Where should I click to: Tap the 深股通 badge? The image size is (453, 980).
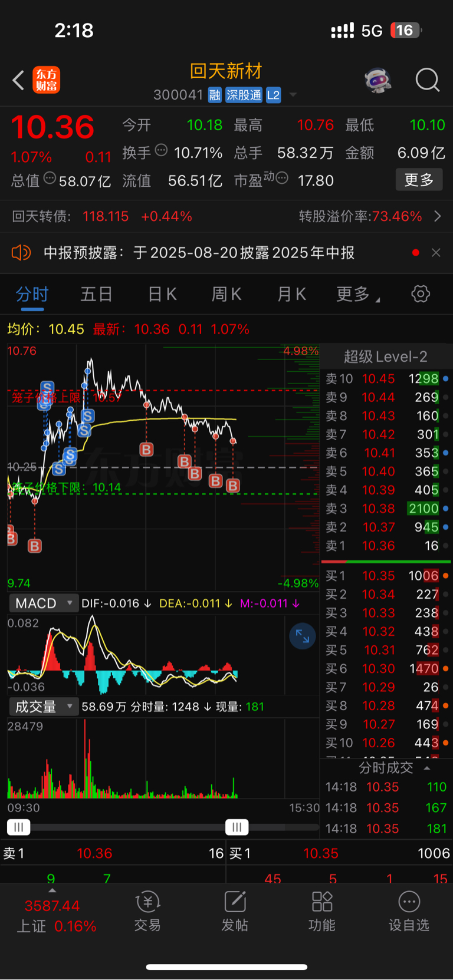[x=244, y=95]
